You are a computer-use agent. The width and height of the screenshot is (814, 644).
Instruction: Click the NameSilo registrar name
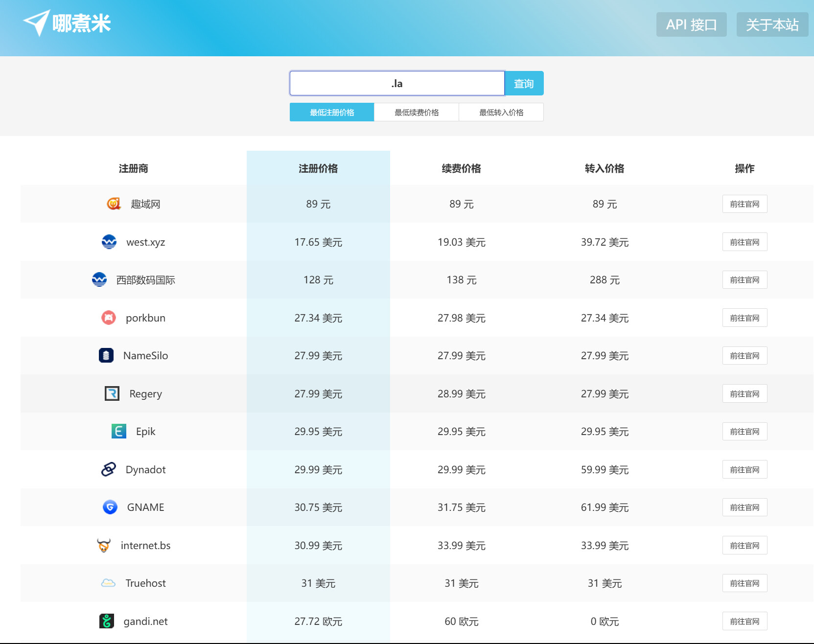click(145, 356)
